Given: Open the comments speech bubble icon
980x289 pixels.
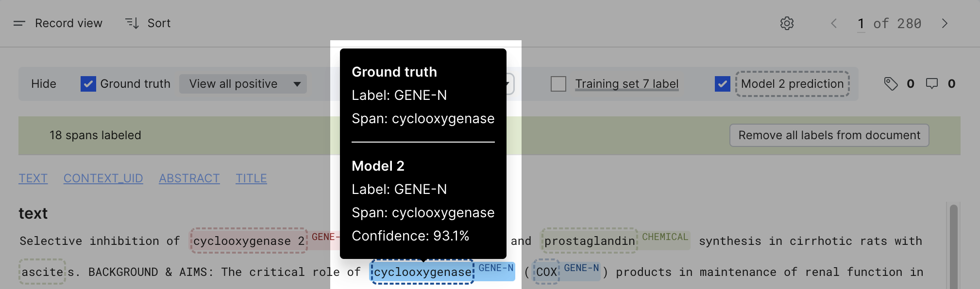Looking at the screenshot, I should click(x=931, y=84).
